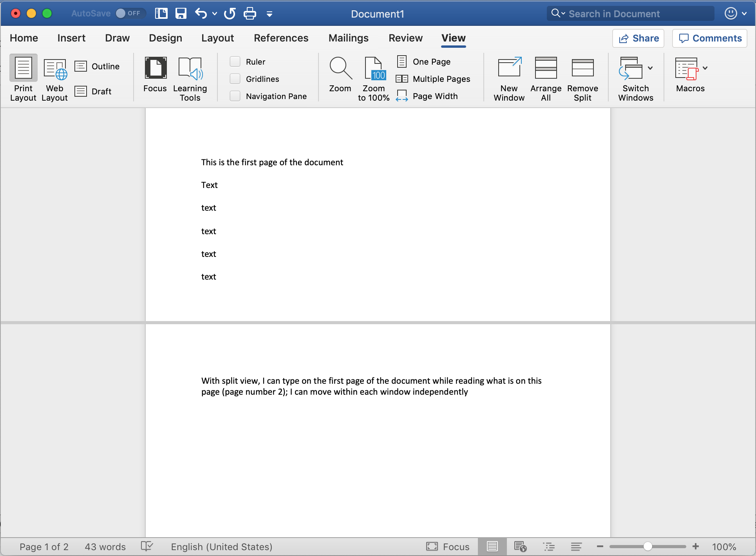Switch to the References tab
This screenshot has width=756, height=556.
pos(281,38)
